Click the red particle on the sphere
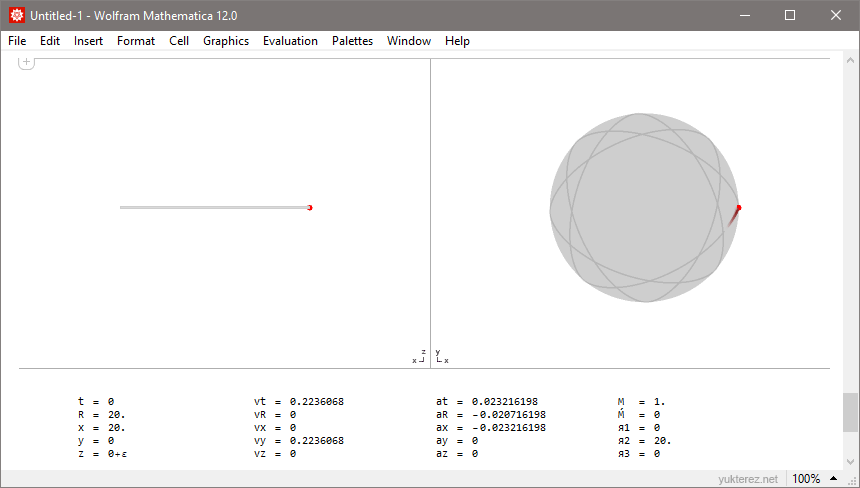860x488 pixels. (739, 208)
